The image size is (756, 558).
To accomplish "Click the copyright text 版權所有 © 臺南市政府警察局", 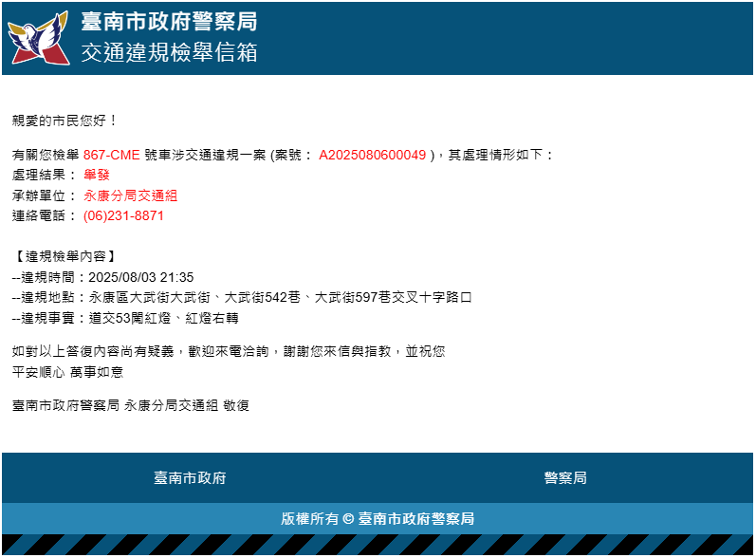I will tap(378, 518).
